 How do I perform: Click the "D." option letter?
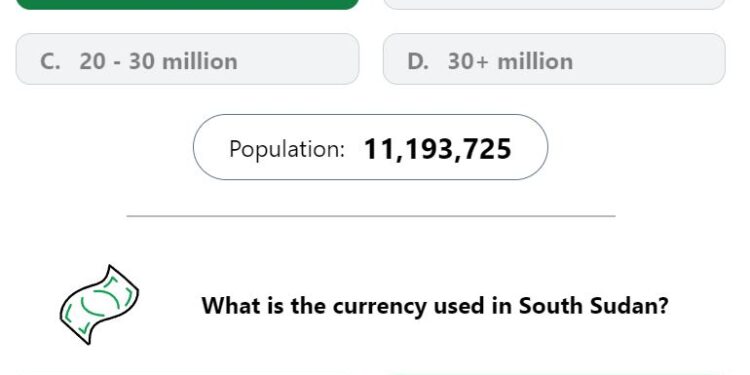(418, 61)
